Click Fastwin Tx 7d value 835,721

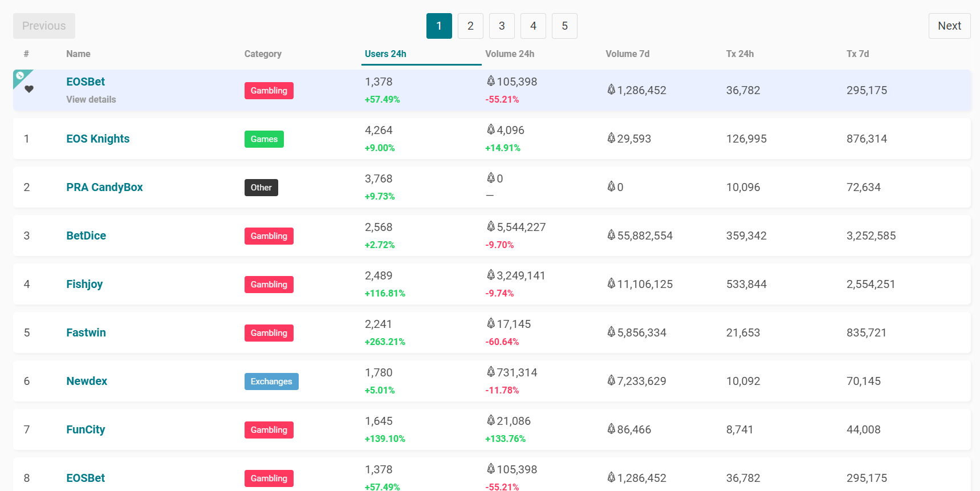click(867, 332)
